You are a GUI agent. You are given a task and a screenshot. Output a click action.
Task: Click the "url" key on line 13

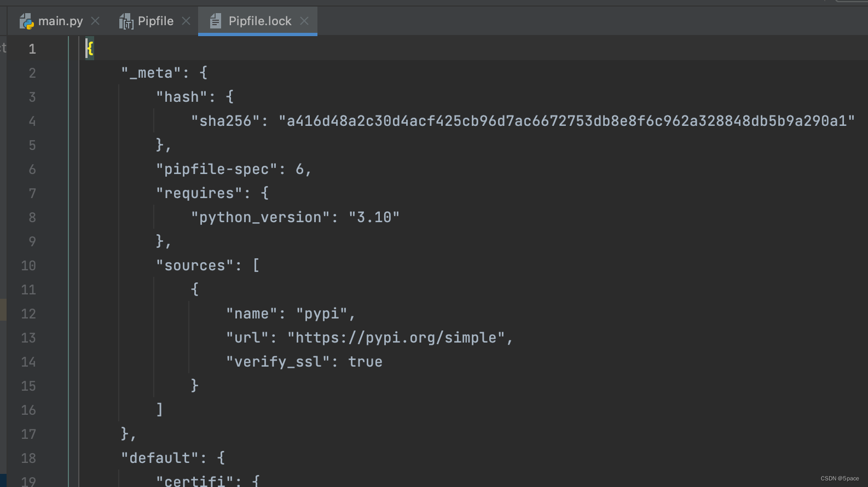coord(247,338)
